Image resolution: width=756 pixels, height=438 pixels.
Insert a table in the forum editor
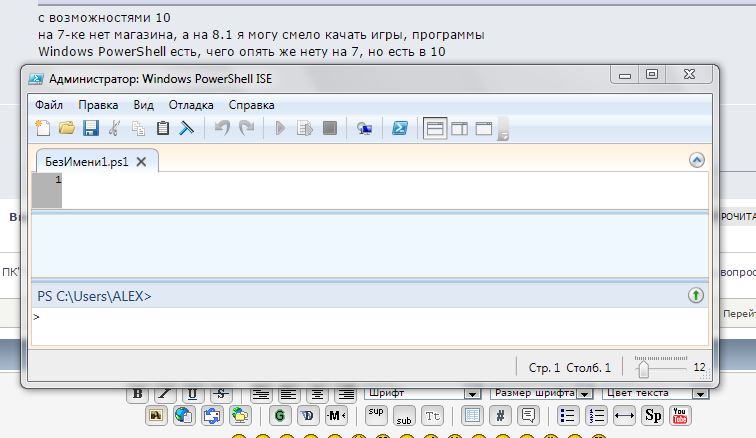tap(472, 415)
